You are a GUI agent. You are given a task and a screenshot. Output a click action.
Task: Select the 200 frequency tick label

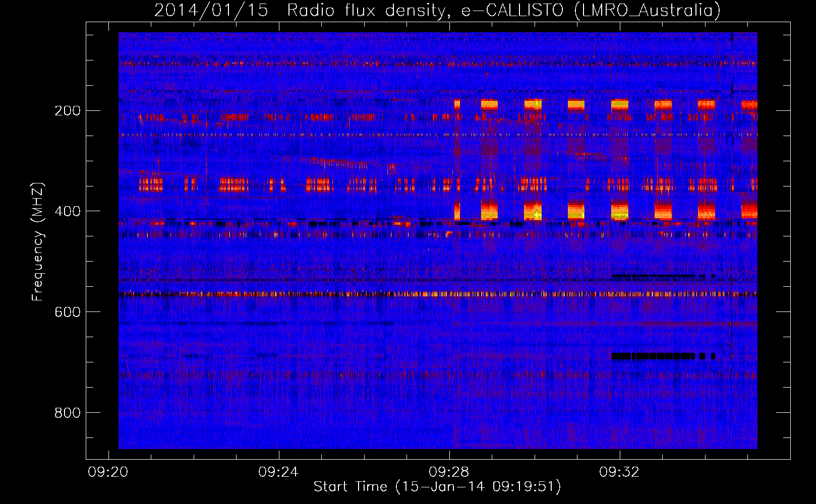(x=67, y=110)
